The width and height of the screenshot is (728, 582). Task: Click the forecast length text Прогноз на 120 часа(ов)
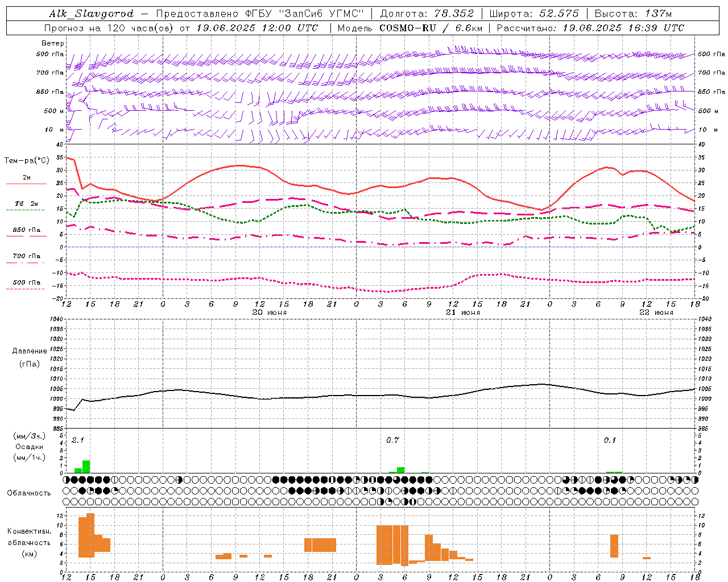[x=109, y=28]
